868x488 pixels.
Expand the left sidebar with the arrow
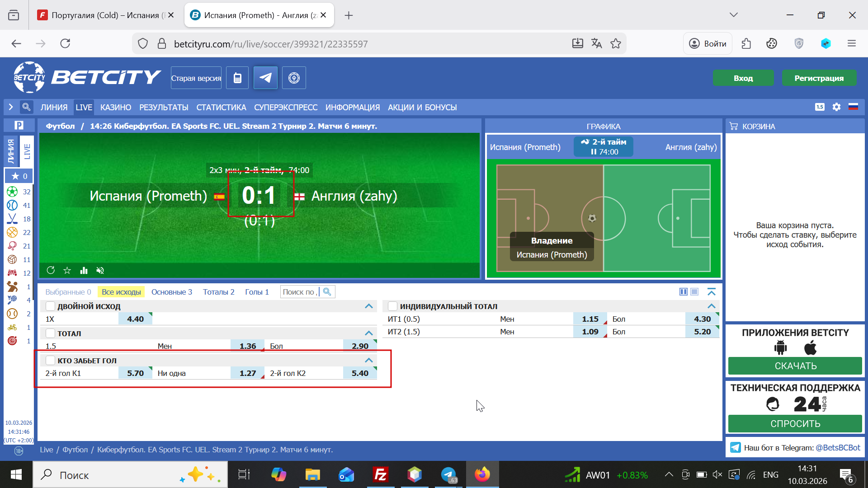point(11,107)
